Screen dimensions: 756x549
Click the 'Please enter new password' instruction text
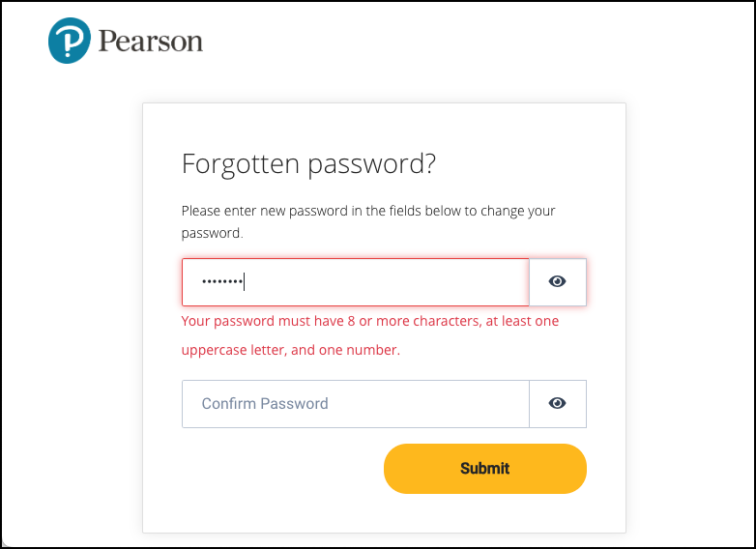[x=368, y=211]
